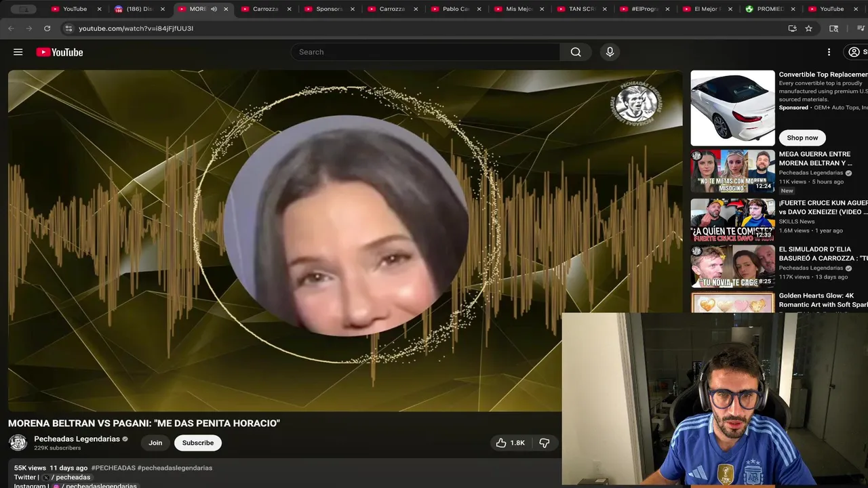
Task: Close the PROMIED tab
Action: [x=793, y=9]
